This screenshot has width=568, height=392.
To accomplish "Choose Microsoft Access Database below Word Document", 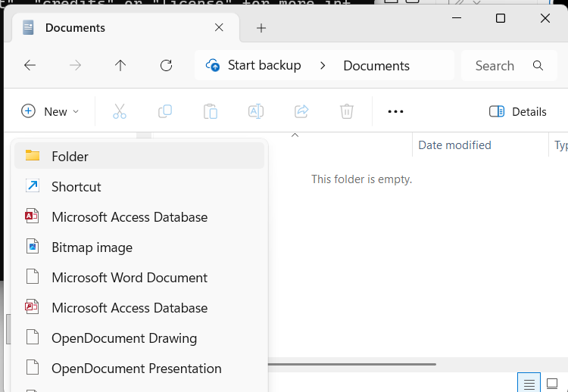I will tap(139, 308).
